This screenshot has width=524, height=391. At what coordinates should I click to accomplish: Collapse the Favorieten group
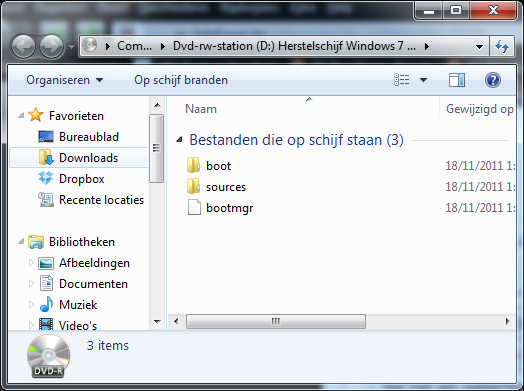21,116
